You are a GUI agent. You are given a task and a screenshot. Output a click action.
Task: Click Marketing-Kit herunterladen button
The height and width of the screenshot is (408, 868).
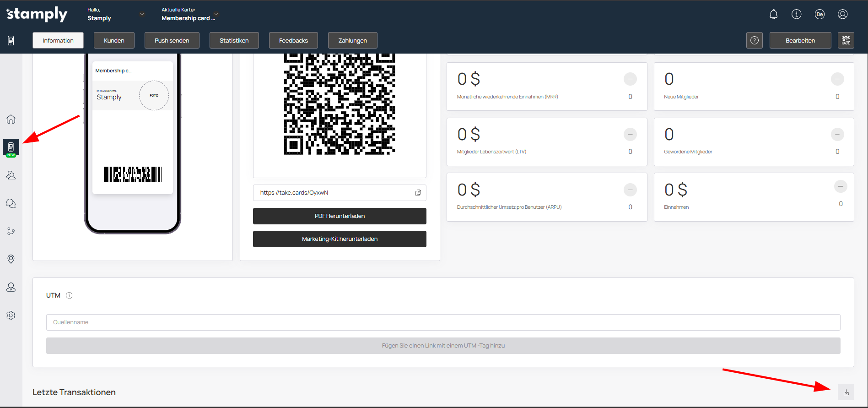(x=340, y=239)
